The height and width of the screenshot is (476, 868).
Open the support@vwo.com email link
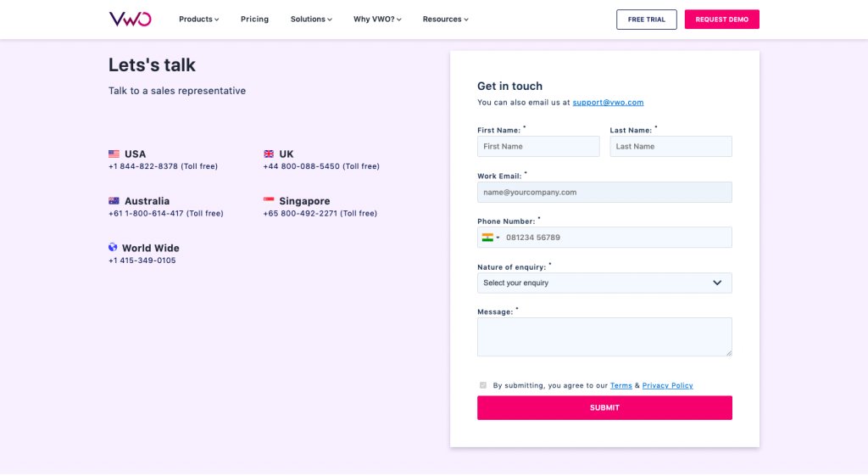608,103
